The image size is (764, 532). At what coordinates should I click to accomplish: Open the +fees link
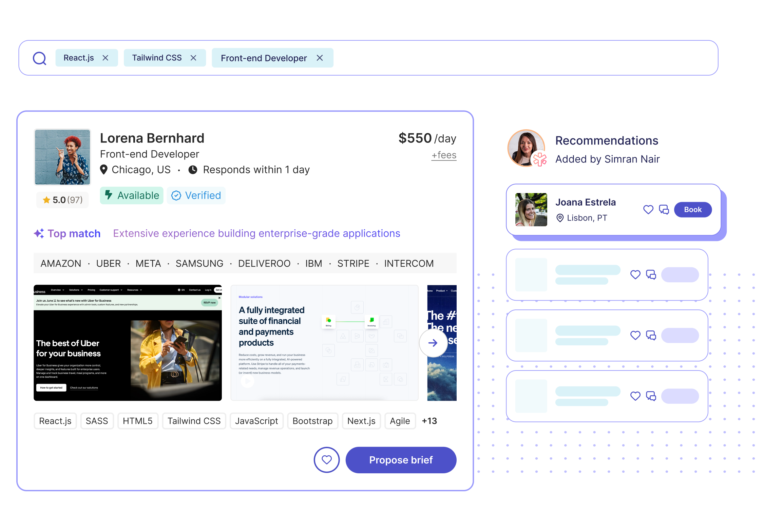[444, 155]
